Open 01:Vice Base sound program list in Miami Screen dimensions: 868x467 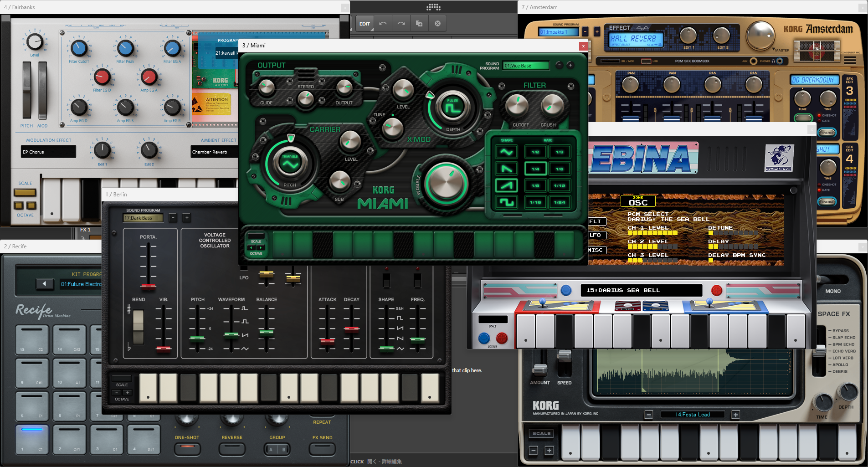pyautogui.click(x=526, y=66)
